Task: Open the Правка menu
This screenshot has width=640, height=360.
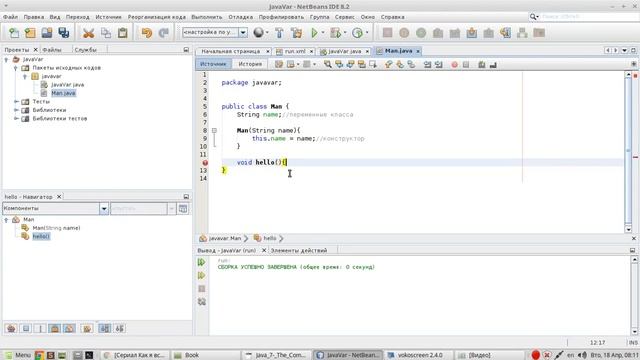Action: coord(33,17)
